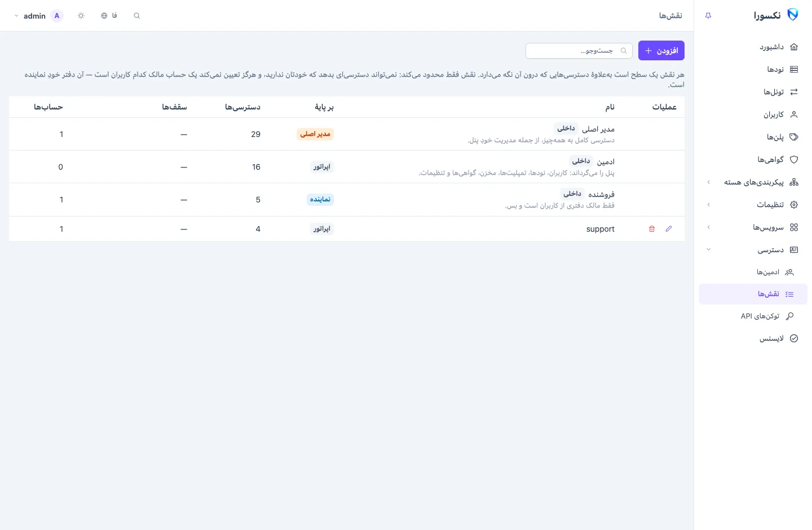Image resolution: width=812 pixels, height=530 pixels.
Task: Click the سقف‌ها column header
Action: point(174,107)
